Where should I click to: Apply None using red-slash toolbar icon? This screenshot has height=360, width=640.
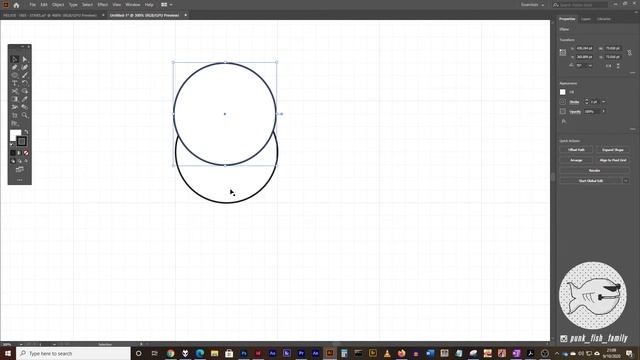tap(26, 153)
